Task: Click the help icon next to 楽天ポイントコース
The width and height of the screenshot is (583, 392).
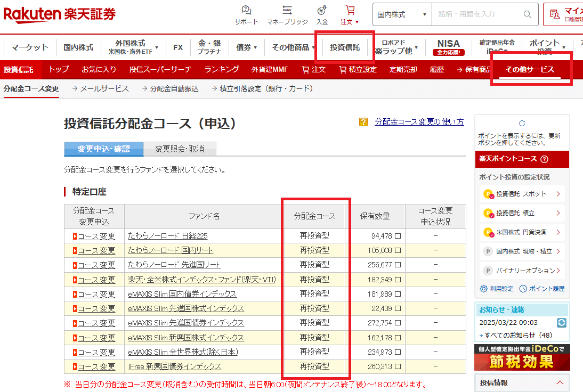Action: (544, 159)
